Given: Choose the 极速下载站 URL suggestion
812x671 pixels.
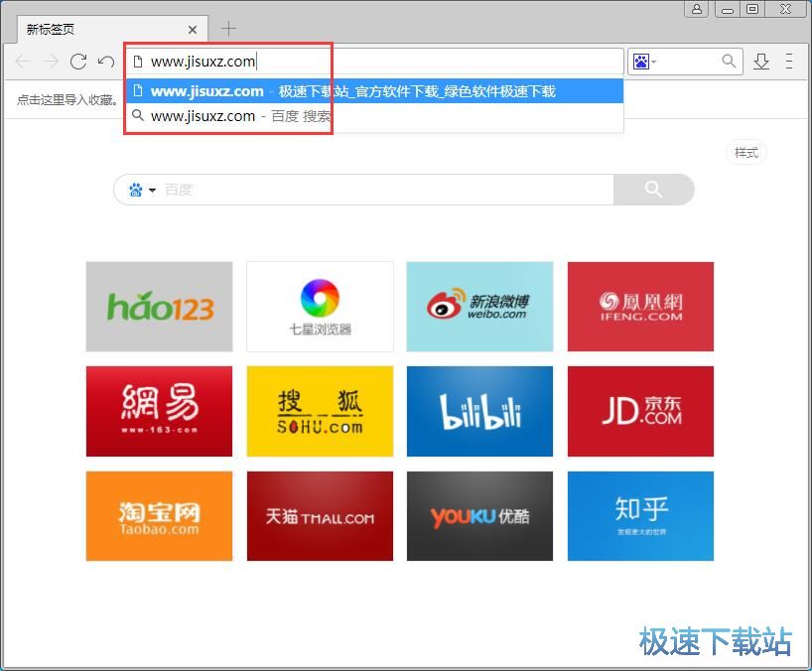Looking at the screenshot, I should (x=375, y=91).
